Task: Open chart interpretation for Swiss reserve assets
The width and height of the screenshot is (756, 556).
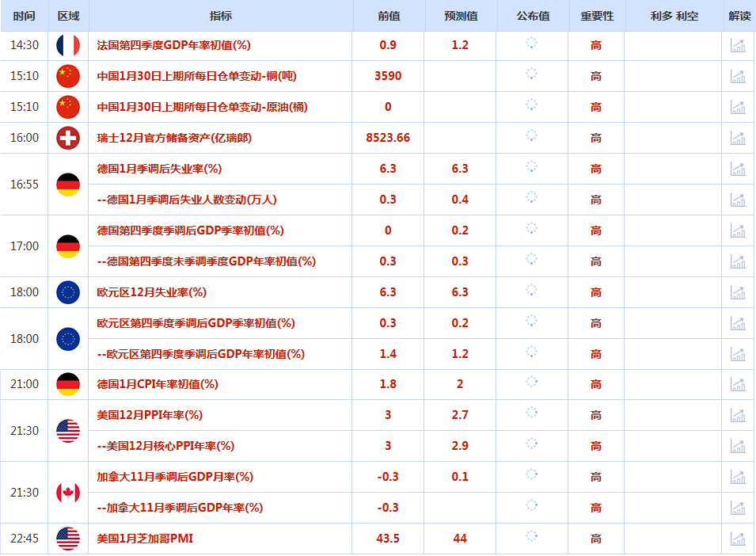Action: pos(737,137)
